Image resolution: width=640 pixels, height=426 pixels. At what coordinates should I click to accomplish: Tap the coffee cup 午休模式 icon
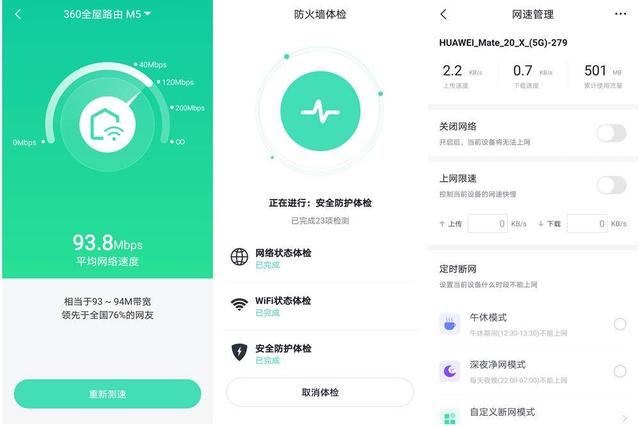449,324
